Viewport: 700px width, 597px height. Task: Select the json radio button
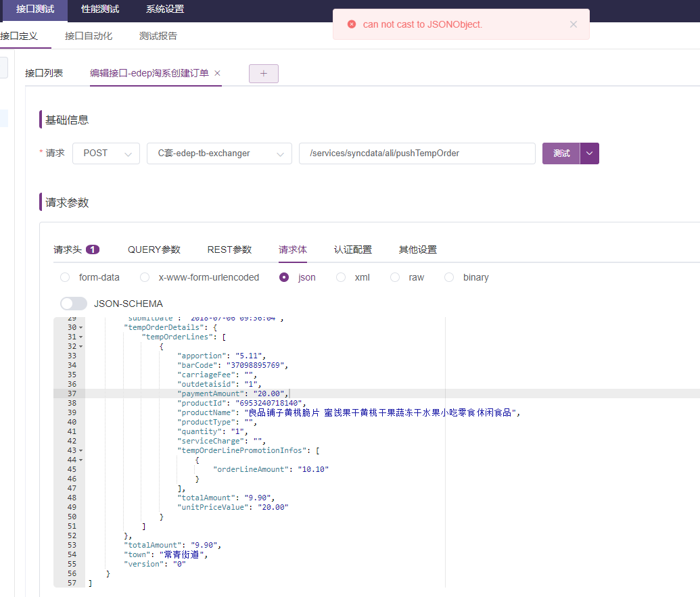(x=284, y=277)
